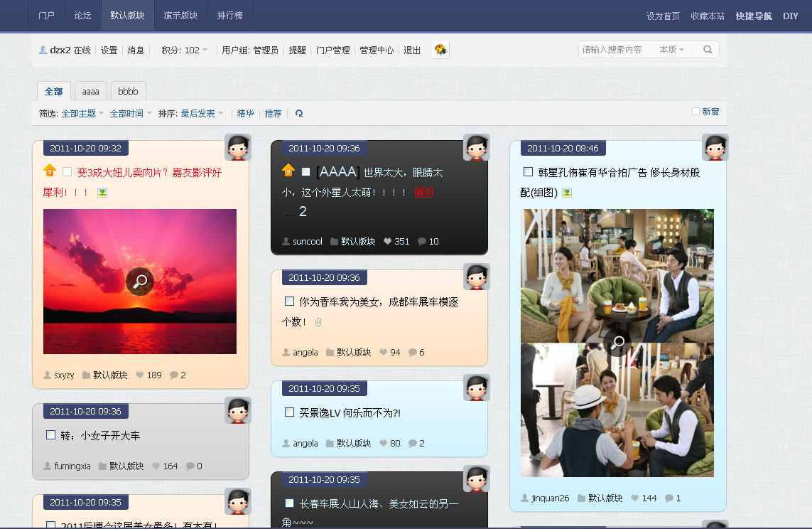Click the refresh icon in the filter bar

pos(299,114)
